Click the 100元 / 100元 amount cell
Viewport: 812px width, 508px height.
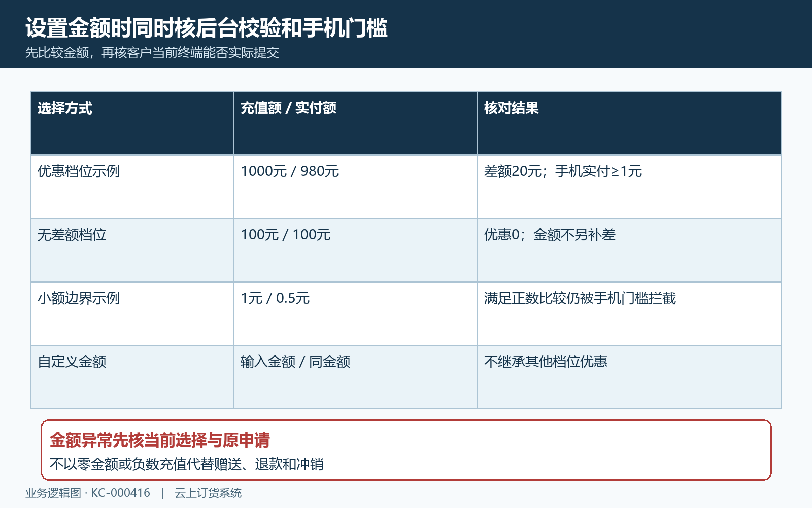(286, 235)
